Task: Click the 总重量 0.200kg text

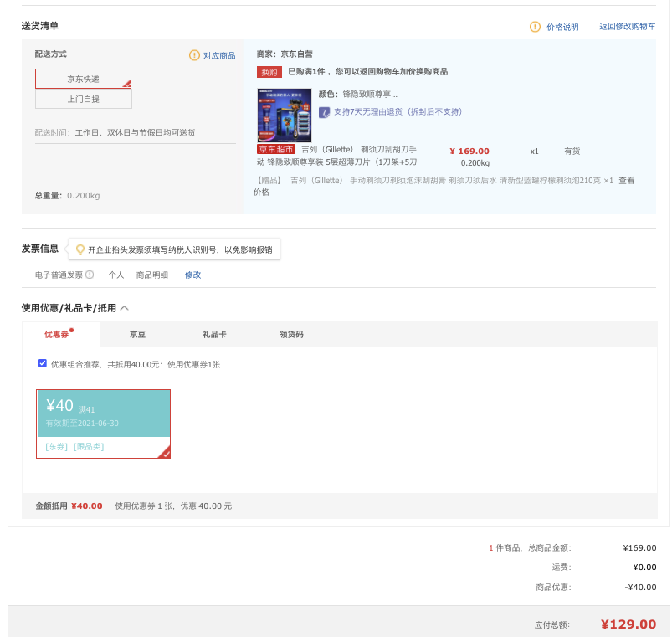Action: 67,196
